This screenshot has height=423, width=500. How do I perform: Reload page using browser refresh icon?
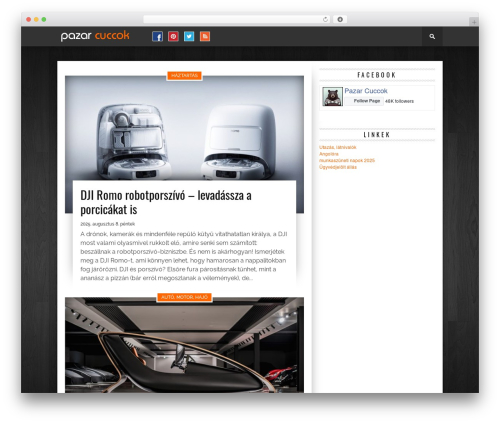(x=325, y=19)
